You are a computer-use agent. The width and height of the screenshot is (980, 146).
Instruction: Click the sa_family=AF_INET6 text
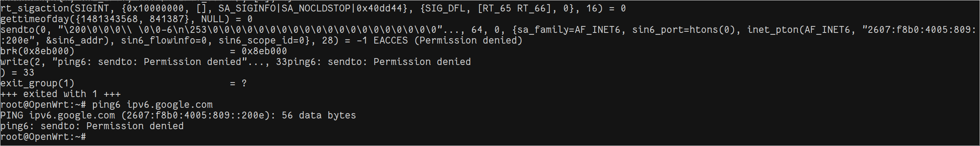tap(569, 30)
